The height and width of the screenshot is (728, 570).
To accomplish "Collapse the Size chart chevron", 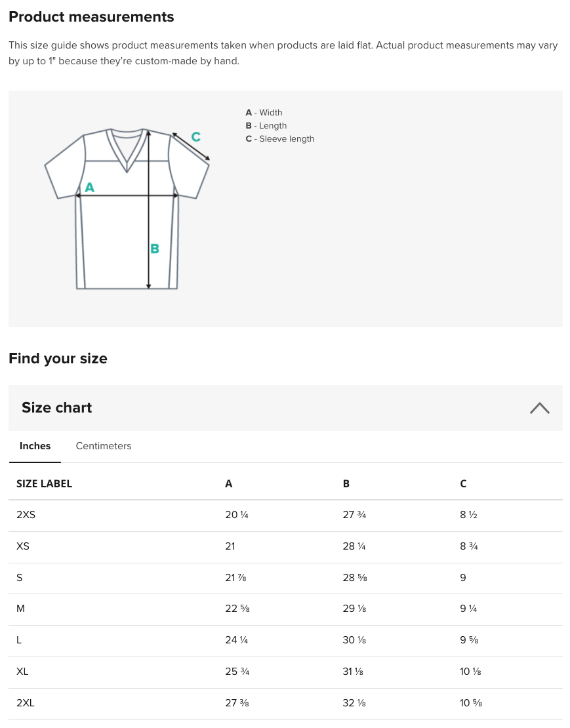I will 539,408.
